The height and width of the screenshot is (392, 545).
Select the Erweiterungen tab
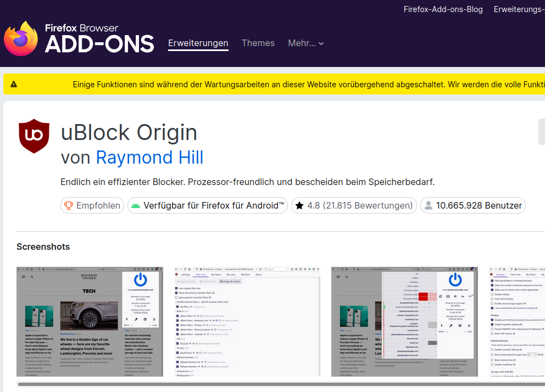[x=198, y=43]
